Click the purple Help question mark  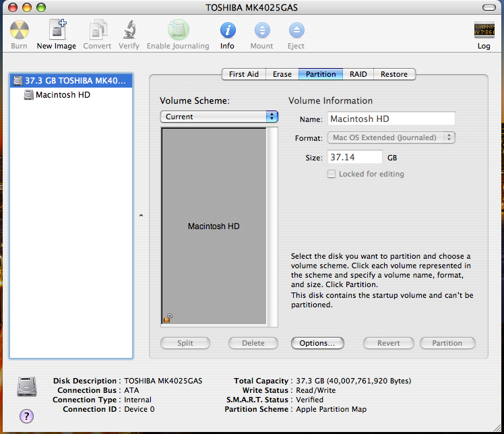(27, 416)
